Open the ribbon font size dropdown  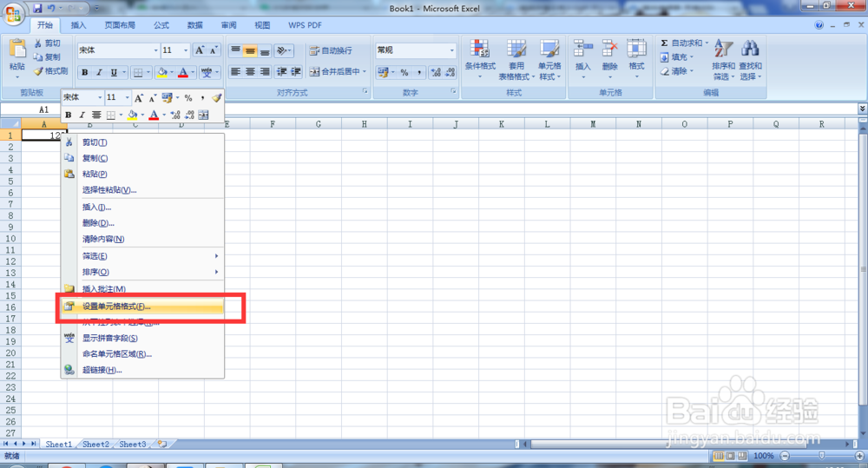pyautogui.click(x=186, y=50)
